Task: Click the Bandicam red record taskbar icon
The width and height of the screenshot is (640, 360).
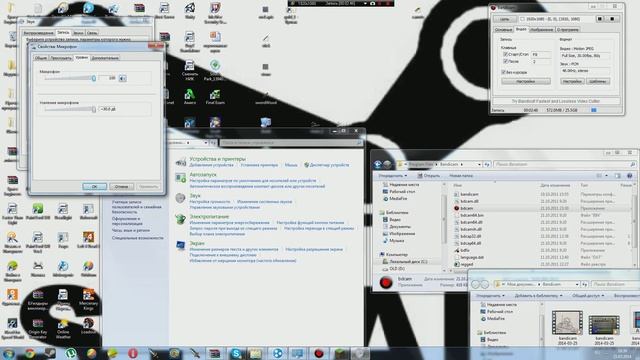Action: point(319,353)
